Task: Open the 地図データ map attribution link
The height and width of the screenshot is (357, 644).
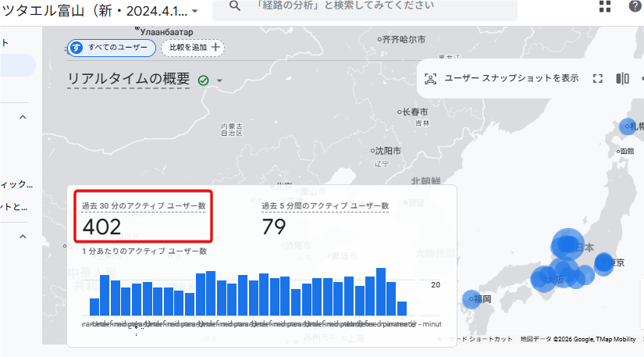Action: (x=536, y=339)
